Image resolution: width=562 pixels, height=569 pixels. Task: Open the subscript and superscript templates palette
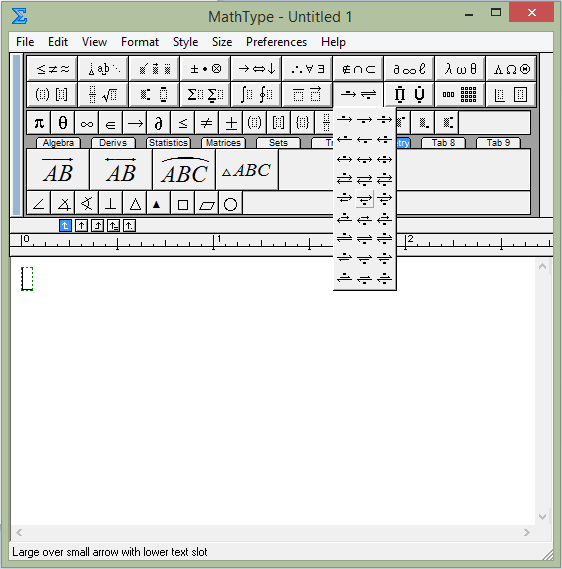[x=154, y=94]
